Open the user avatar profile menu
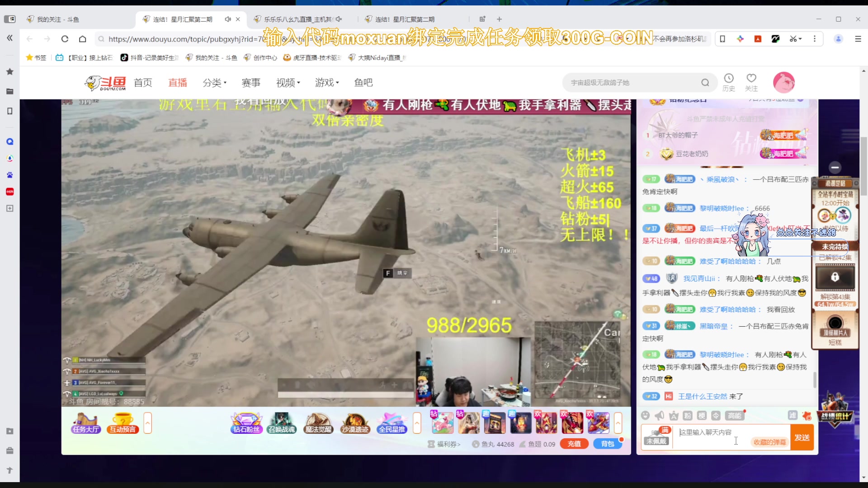 (x=784, y=83)
